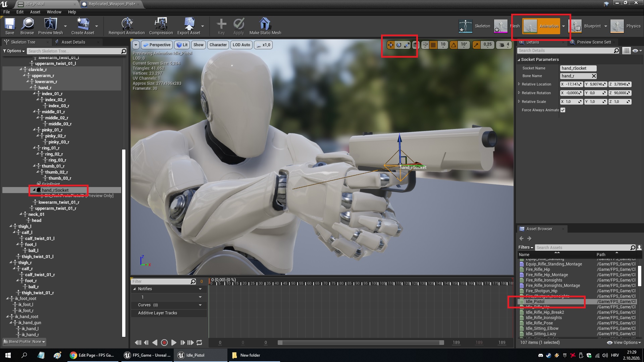Open the Asset menu

pyautogui.click(x=35, y=12)
